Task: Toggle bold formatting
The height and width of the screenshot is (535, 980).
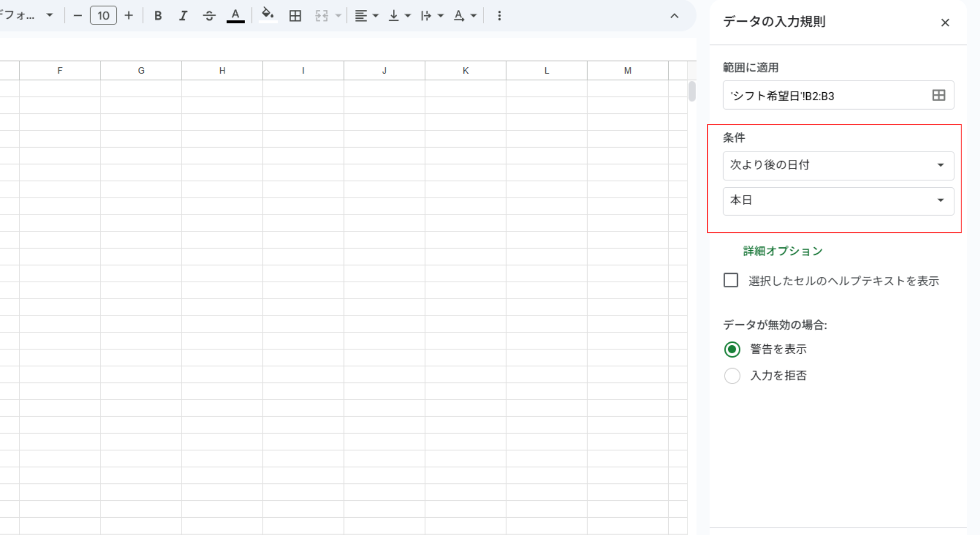Action: point(158,16)
